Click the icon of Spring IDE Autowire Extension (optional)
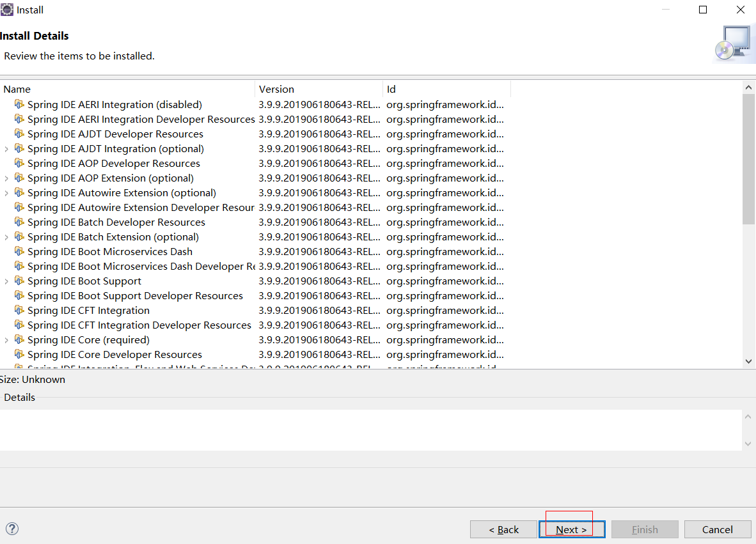The height and width of the screenshot is (544, 756). tap(19, 192)
